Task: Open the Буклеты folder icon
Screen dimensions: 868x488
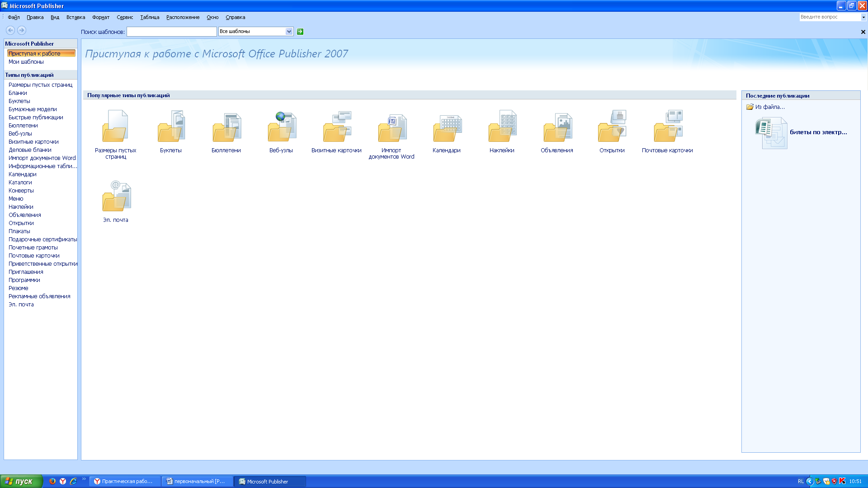Action: (171, 126)
